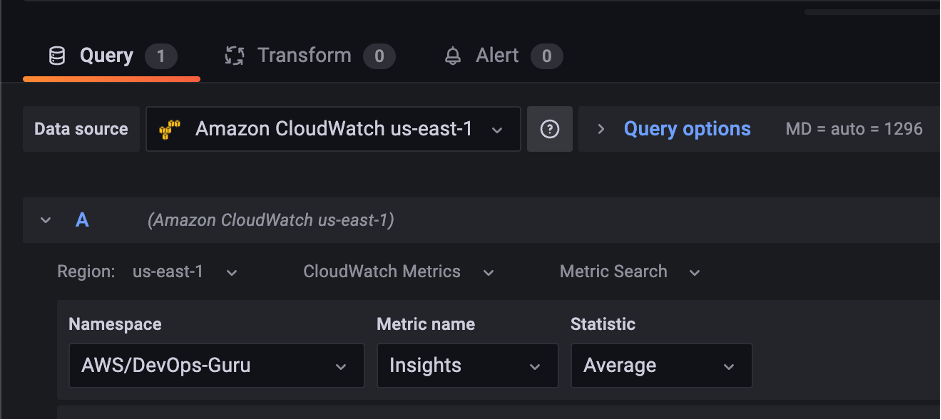Expand the Query options section

tap(601, 129)
